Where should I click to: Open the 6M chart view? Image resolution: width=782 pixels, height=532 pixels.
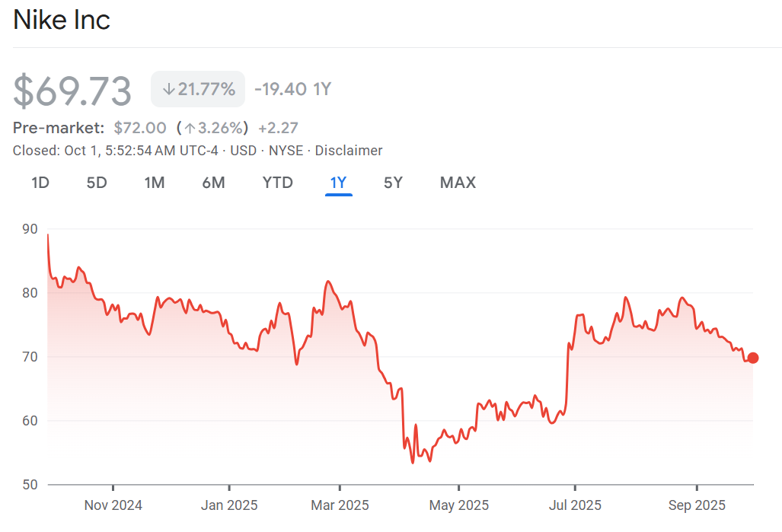(213, 183)
